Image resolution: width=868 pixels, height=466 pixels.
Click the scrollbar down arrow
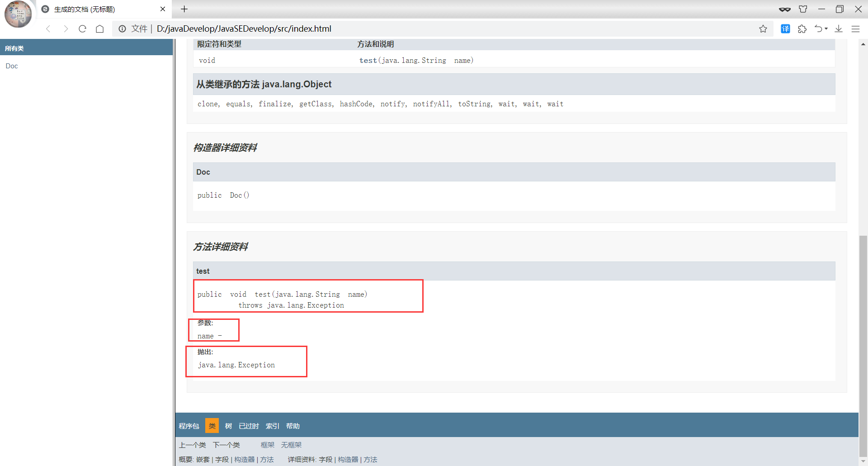(x=863, y=461)
